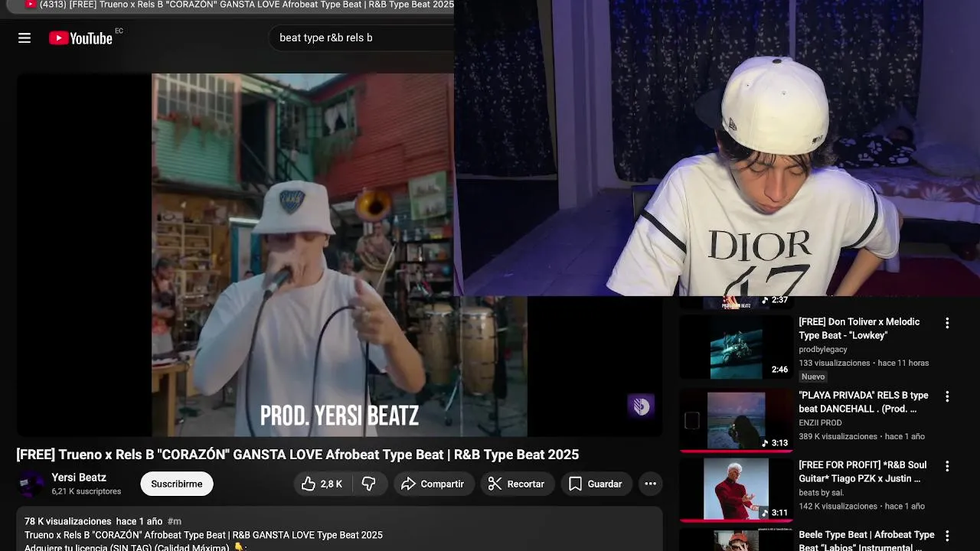Viewport: 980px width, 551px height.
Task: Open '[FREE FOR PROFIT] R&B Soul Guitar' title
Action: 863,471
